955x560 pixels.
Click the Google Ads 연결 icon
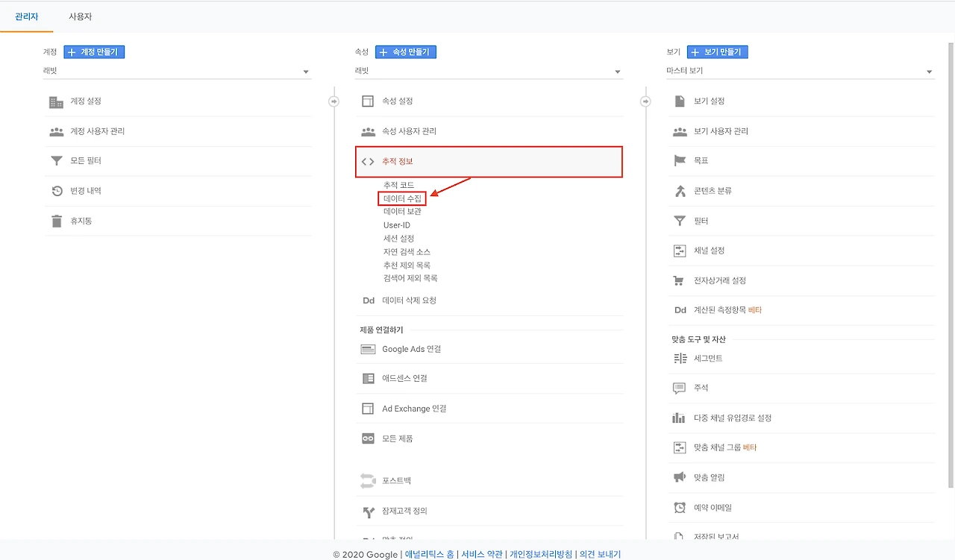368,349
